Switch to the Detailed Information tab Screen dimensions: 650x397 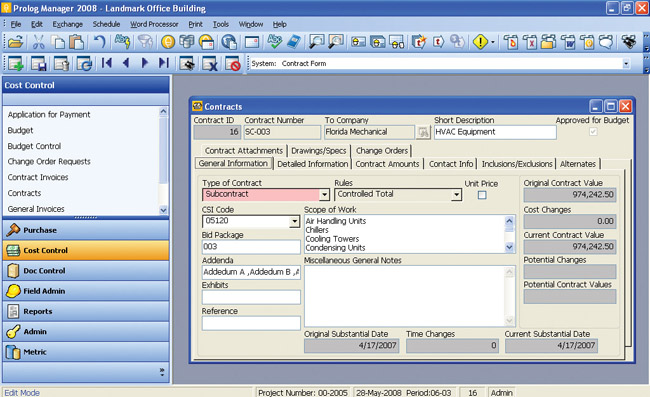click(x=313, y=164)
